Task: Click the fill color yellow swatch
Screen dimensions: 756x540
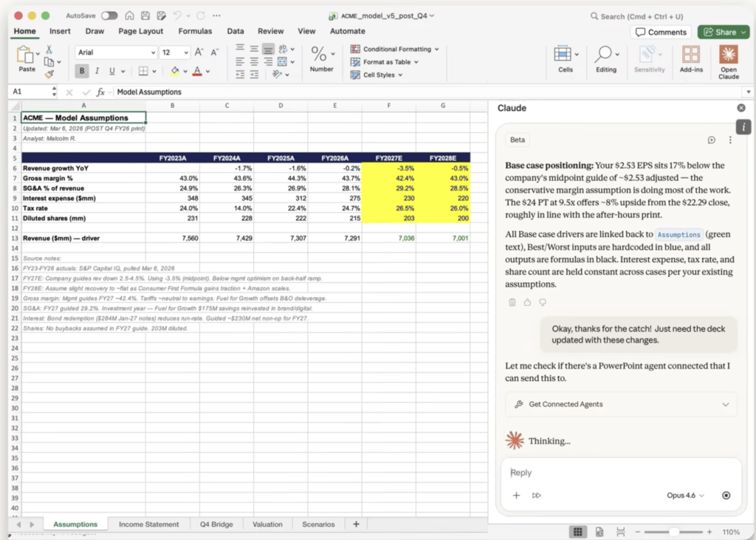Action: 175,72
